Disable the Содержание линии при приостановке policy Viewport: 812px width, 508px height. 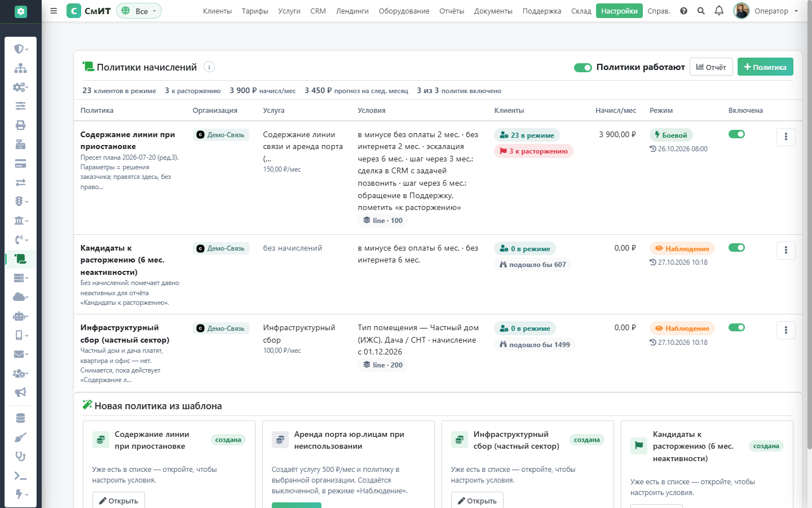click(736, 134)
